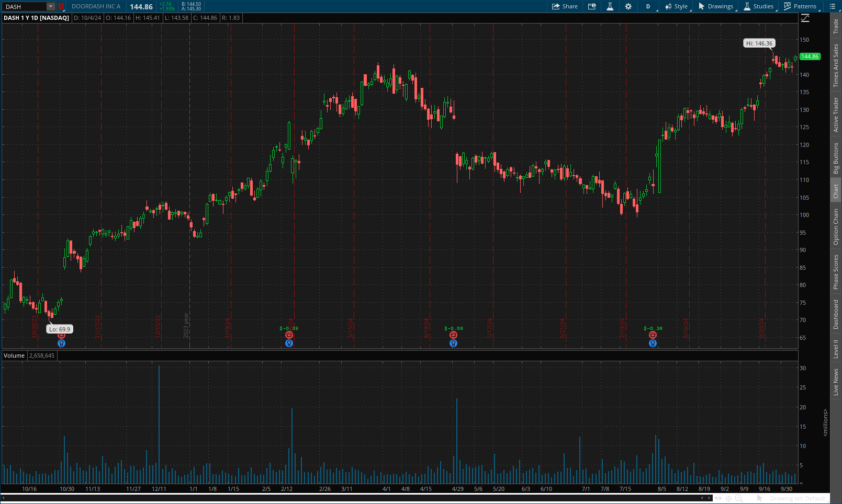The width and height of the screenshot is (842, 504).
Task: Open the Times And Sales side tab
Action: pos(836,65)
